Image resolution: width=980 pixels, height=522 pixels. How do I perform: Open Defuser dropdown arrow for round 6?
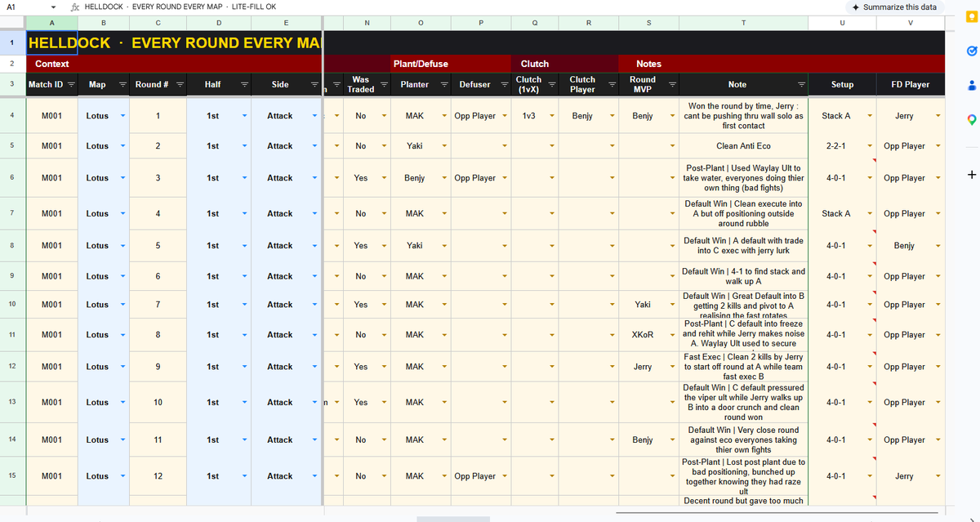click(504, 277)
